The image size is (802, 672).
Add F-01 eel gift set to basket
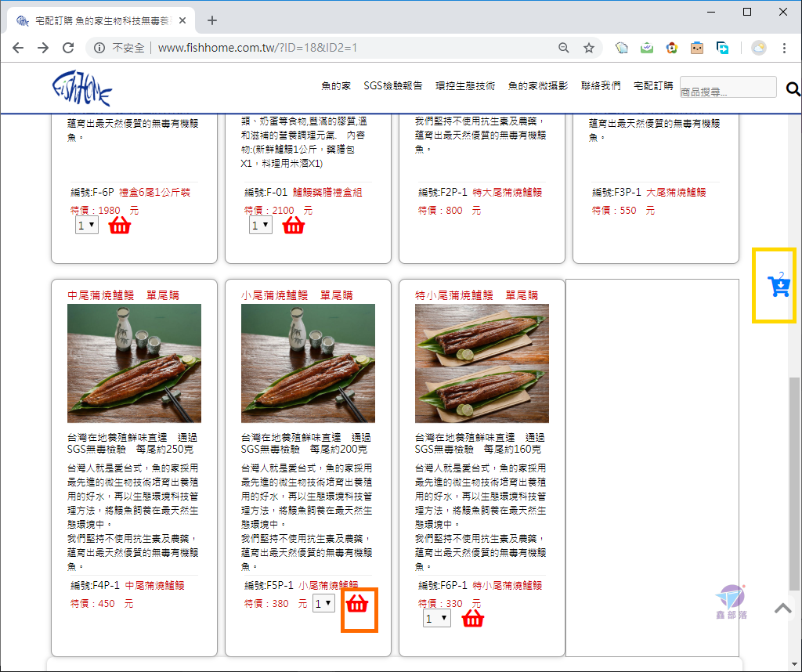pyautogui.click(x=294, y=225)
